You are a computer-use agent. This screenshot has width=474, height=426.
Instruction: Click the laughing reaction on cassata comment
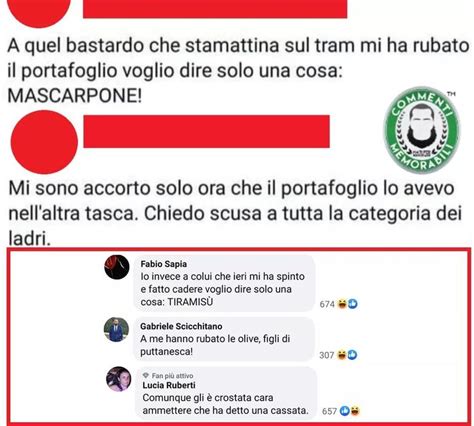355,411
